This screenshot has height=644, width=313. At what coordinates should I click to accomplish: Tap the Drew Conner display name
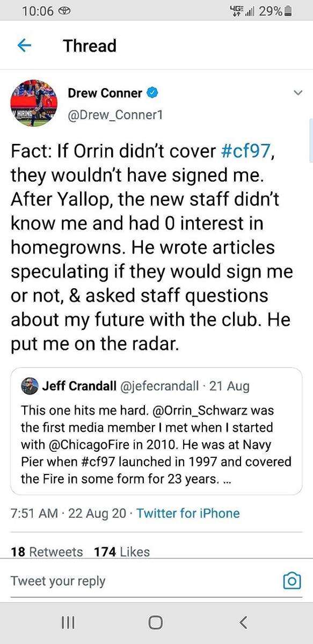coord(105,93)
